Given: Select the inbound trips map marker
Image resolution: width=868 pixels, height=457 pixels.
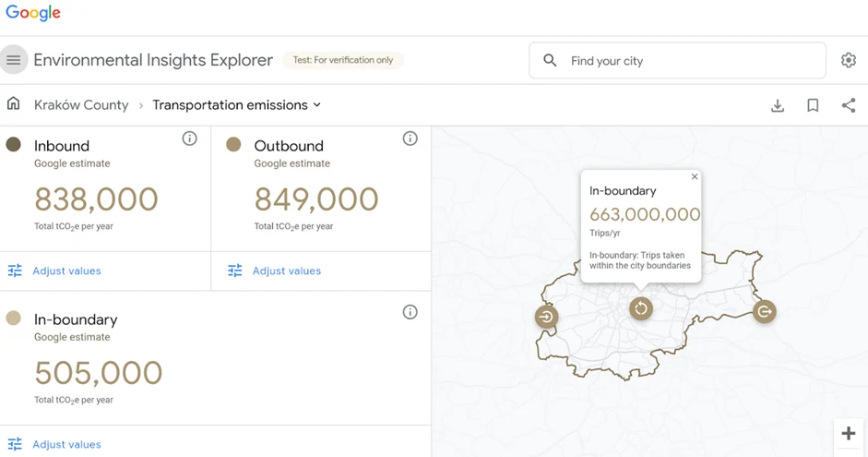Looking at the screenshot, I should click(x=546, y=317).
